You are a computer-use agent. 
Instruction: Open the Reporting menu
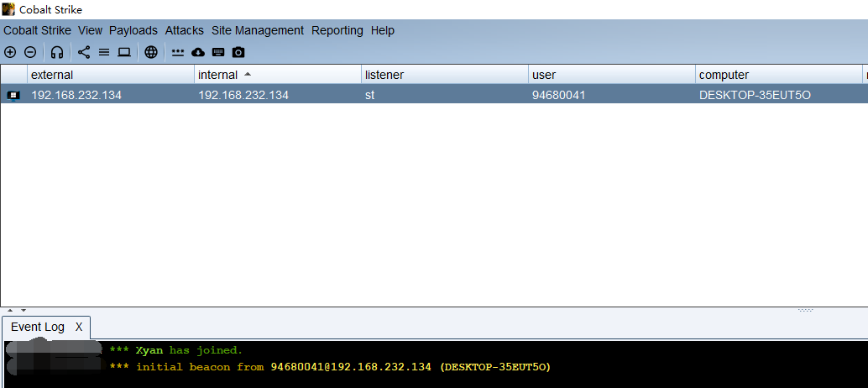click(337, 30)
